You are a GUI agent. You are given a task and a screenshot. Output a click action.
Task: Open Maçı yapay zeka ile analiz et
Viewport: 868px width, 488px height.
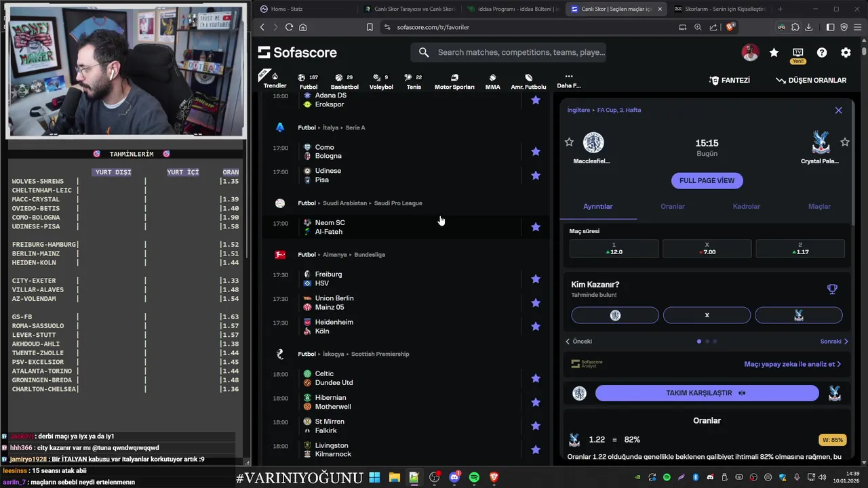pos(792,364)
